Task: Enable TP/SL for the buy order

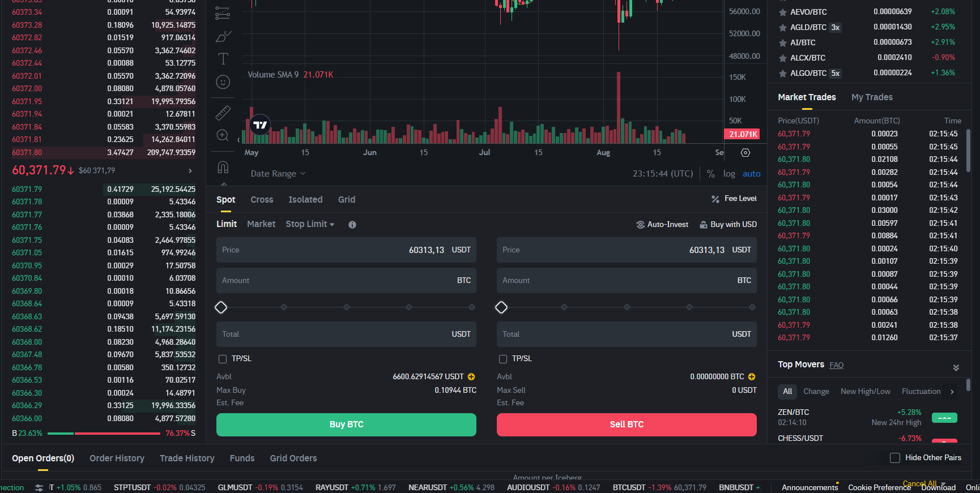Action: click(x=223, y=359)
